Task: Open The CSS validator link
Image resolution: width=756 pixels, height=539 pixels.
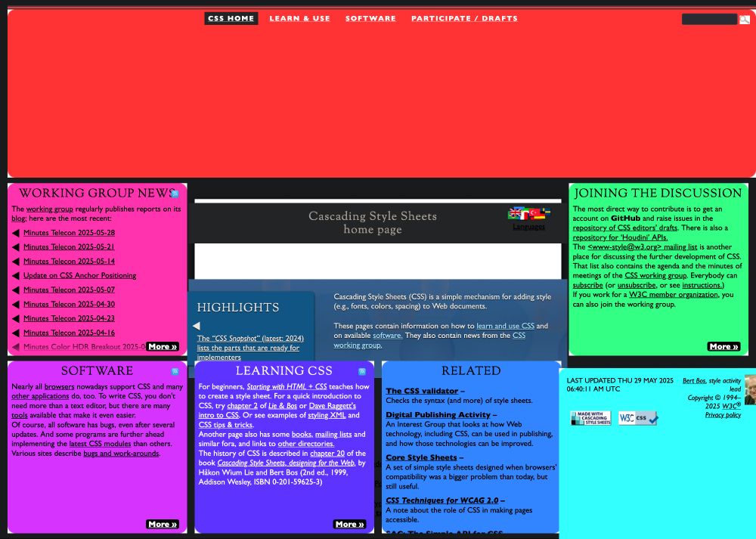Action: tap(422, 391)
